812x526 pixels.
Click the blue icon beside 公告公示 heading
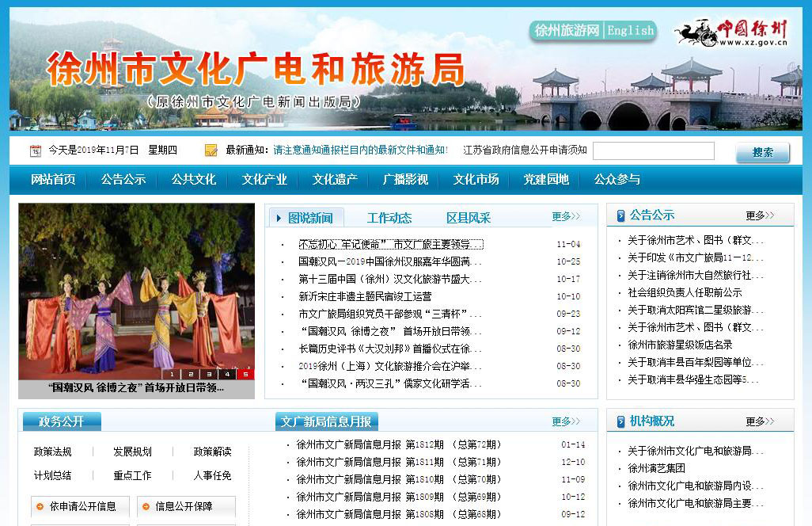(x=620, y=215)
